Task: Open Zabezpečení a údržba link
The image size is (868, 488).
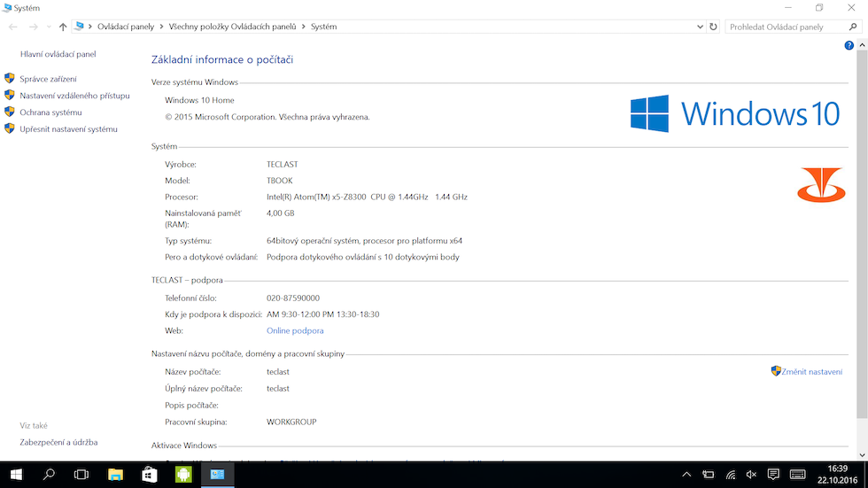Action: (58, 442)
